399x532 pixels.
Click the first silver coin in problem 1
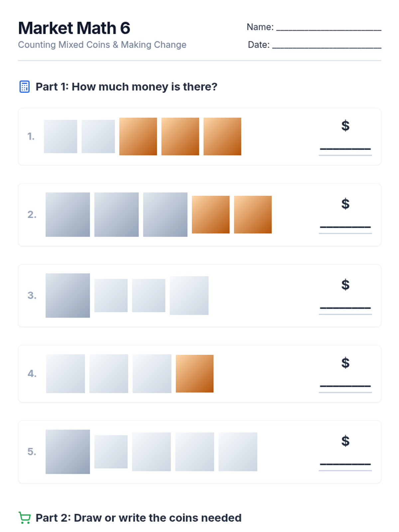[x=61, y=136]
